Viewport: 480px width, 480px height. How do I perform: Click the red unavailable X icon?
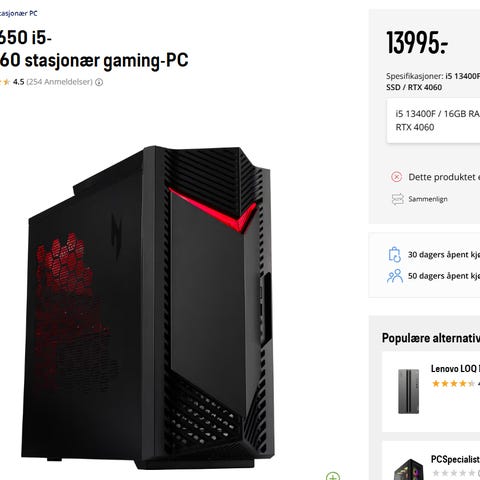pos(396,177)
